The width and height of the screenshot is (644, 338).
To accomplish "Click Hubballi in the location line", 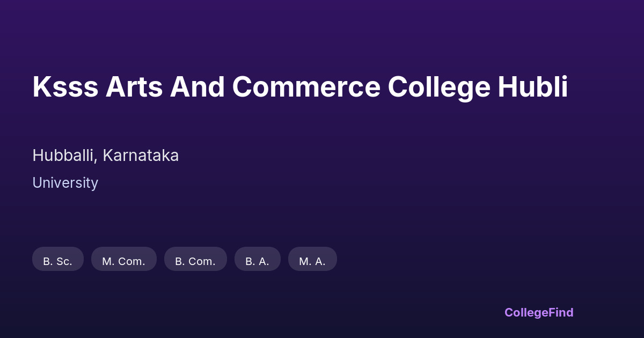I will tap(64, 156).
